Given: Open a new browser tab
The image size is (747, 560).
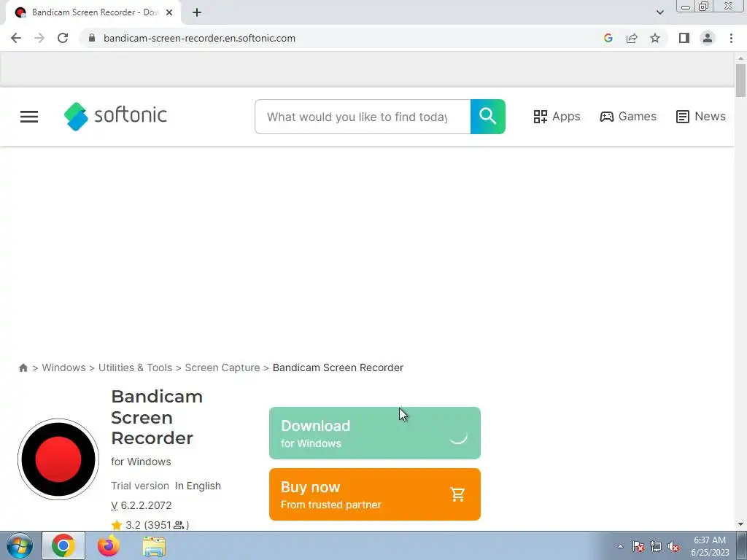Looking at the screenshot, I should coord(197,12).
